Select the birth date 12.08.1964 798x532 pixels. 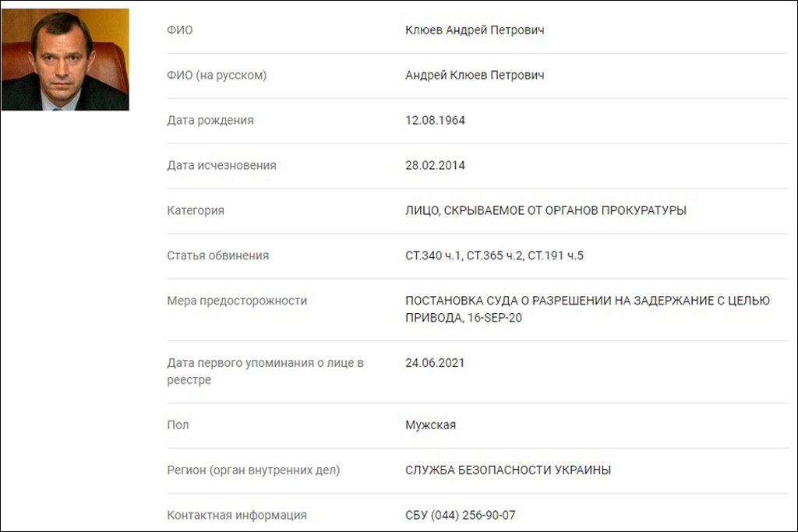pos(435,121)
